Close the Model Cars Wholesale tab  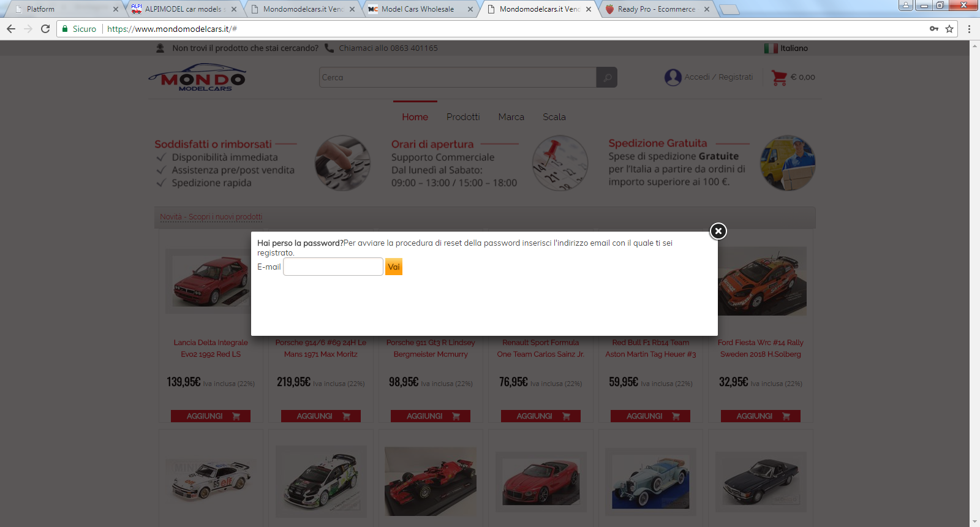[470, 9]
